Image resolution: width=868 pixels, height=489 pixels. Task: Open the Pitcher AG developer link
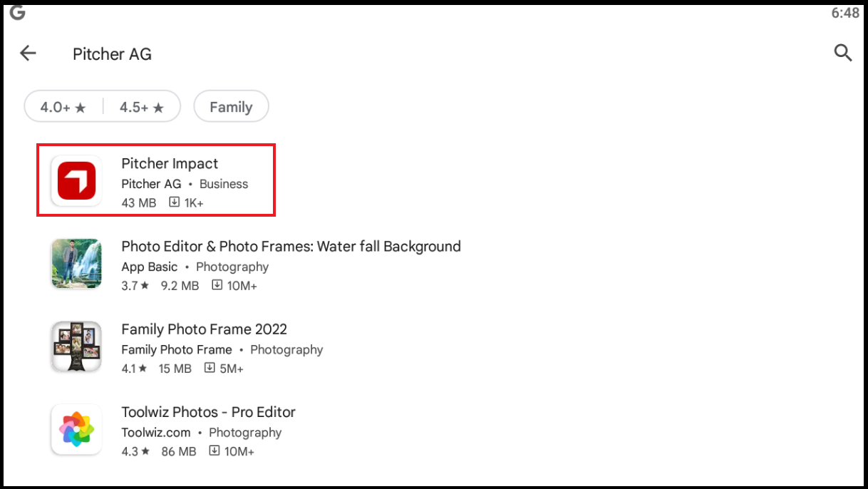click(x=150, y=183)
